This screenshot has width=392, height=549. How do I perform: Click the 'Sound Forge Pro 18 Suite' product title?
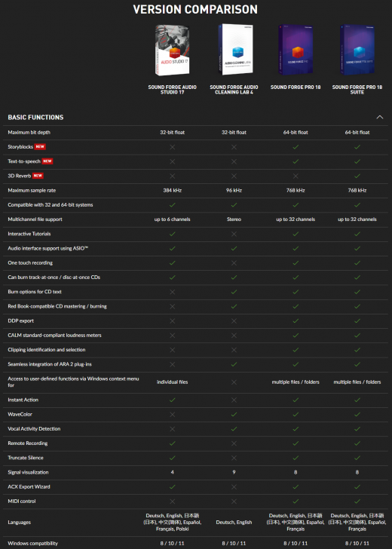(x=357, y=90)
